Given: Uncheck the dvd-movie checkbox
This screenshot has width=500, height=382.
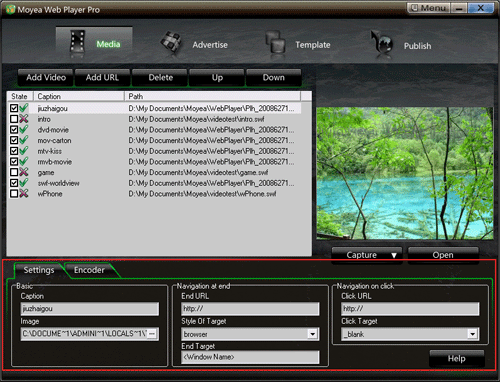Looking at the screenshot, I should tap(14, 130).
